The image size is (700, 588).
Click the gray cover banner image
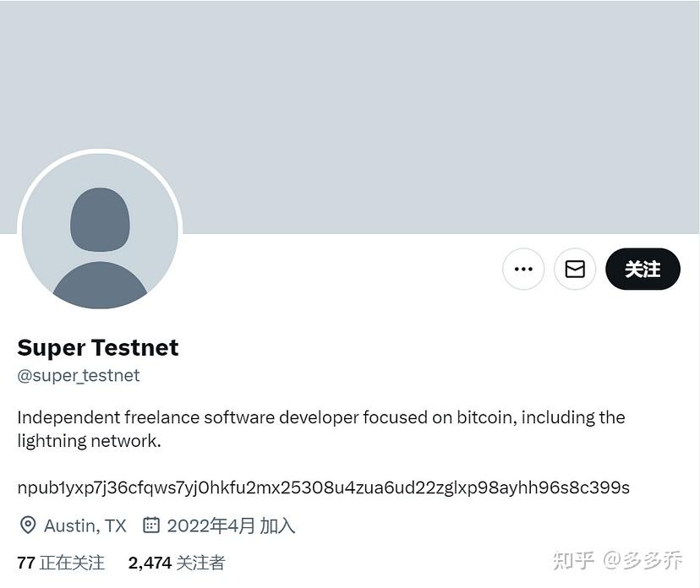coord(350,76)
